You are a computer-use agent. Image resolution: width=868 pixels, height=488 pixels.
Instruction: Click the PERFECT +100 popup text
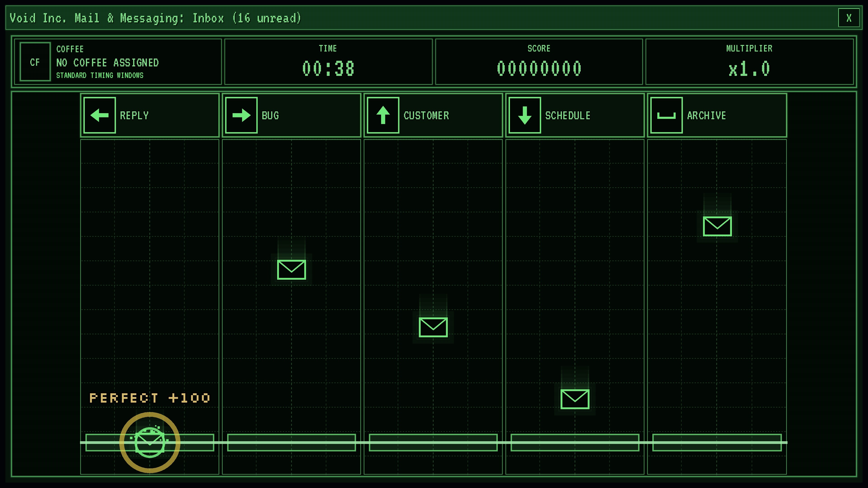[x=150, y=398]
